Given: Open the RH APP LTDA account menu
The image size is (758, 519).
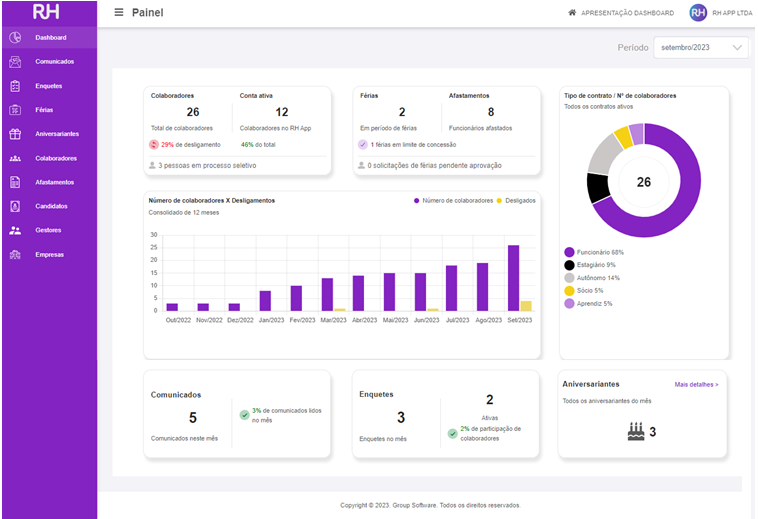Looking at the screenshot, I should [720, 13].
